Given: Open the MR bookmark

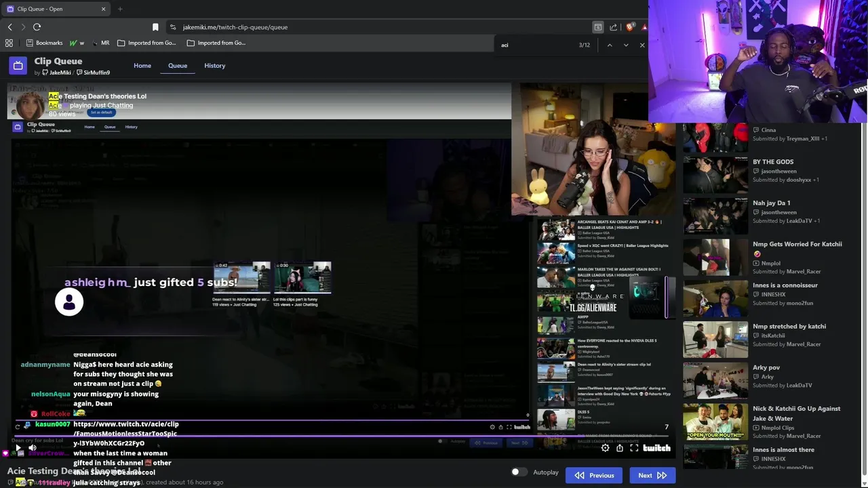Looking at the screenshot, I should [100, 43].
